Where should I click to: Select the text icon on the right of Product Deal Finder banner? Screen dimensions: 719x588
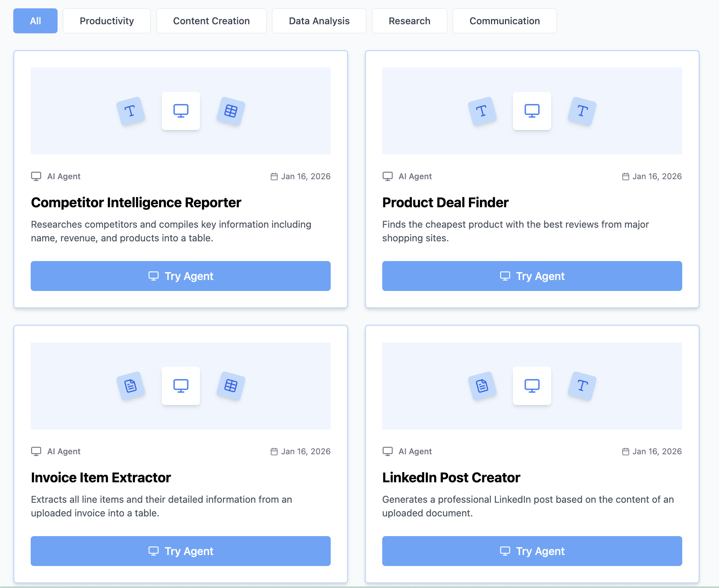pyautogui.click(x=581, y=111)
